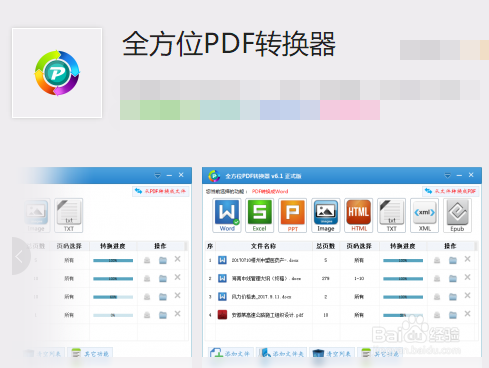Screen dimensions: 489x368
Task: Remove row 3 file from the list
Action: coord(467,295)
